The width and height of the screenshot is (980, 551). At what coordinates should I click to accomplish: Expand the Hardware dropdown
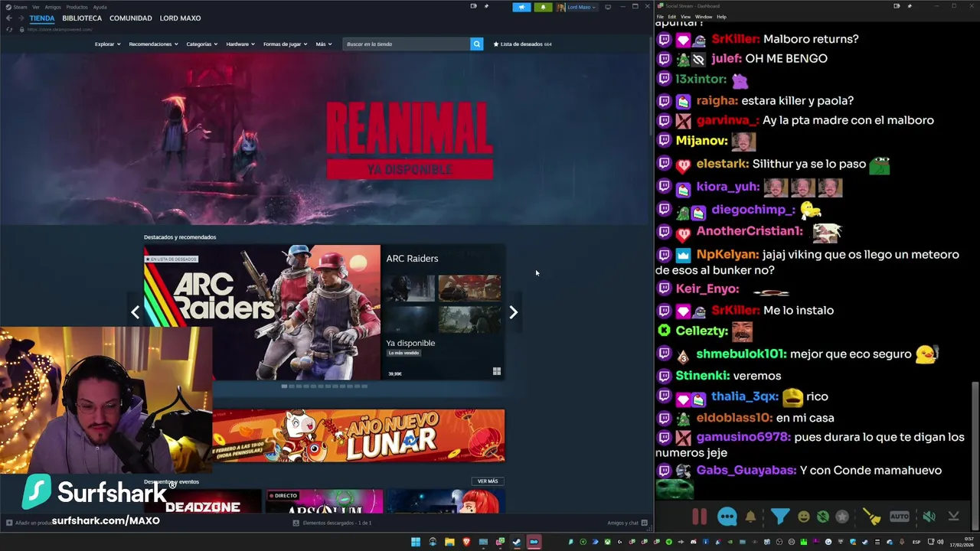(x=240, y=44)
